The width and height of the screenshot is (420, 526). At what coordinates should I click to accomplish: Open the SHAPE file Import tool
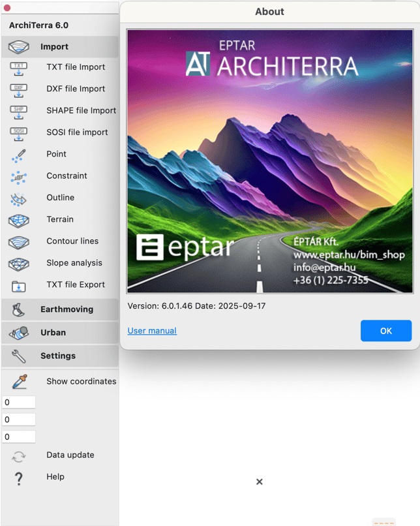click(x=19, y=111)
